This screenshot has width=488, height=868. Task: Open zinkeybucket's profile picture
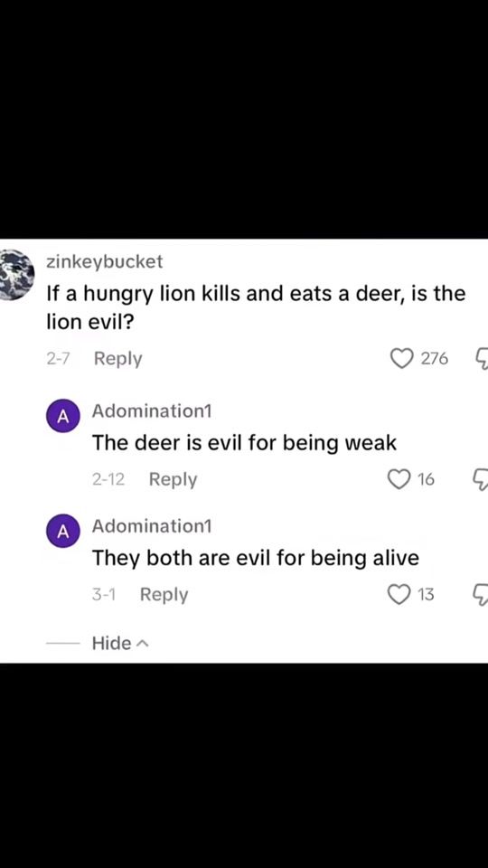16,275
